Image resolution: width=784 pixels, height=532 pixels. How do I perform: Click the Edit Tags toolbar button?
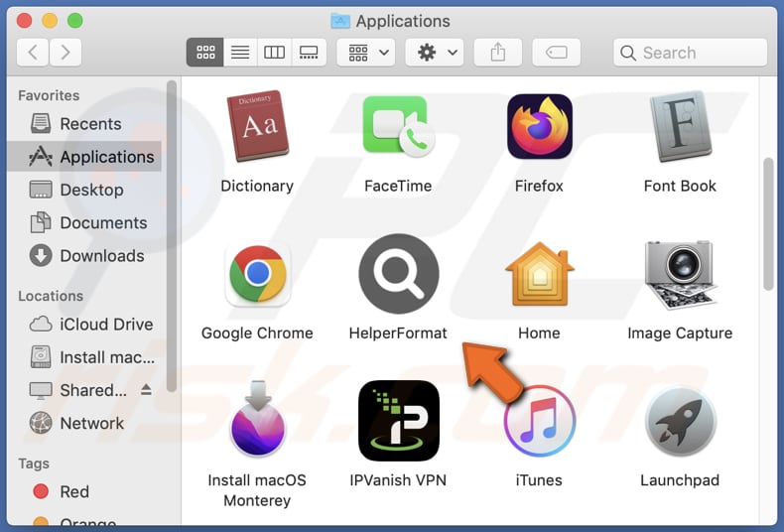click(557, 52)
